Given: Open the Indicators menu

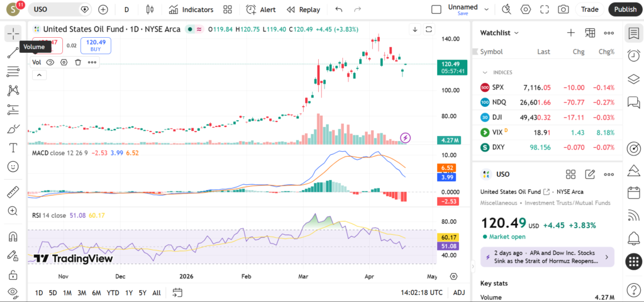Looking at the screenshot, I should pos(191,9).
